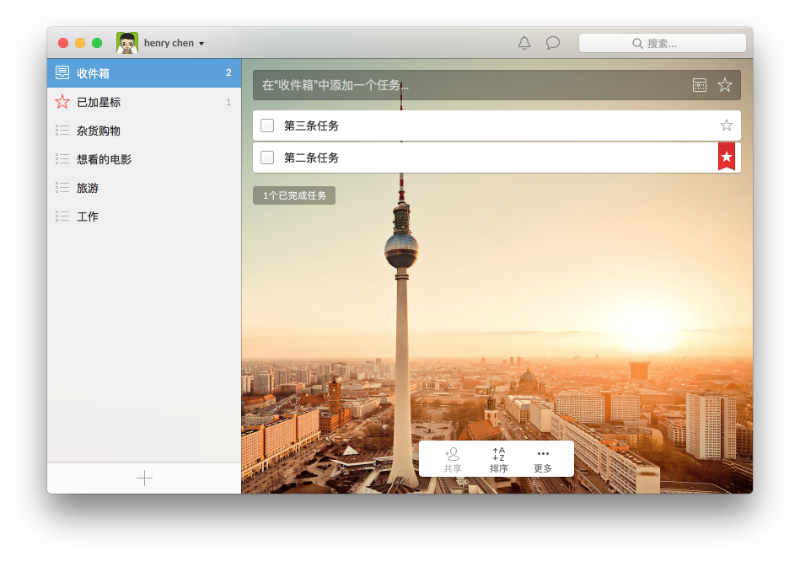Select the 收件箱 inbox list
800x561 pixels.
click(x=143, y=73)
